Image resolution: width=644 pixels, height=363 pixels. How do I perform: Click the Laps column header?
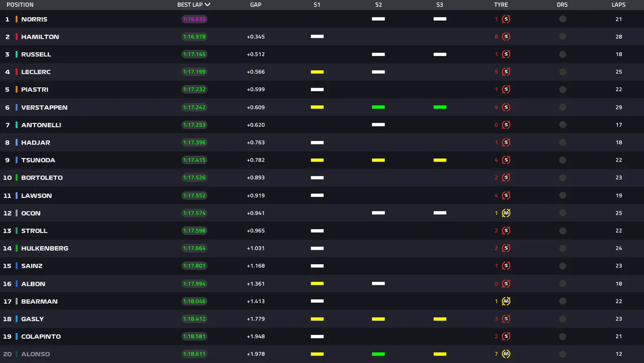point(618,5)
